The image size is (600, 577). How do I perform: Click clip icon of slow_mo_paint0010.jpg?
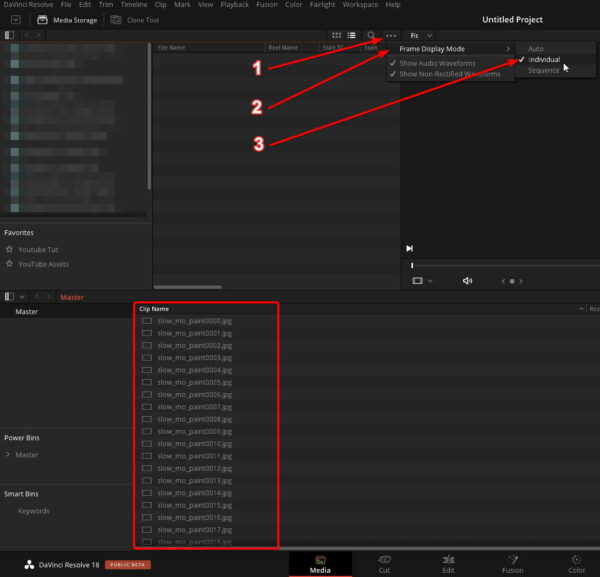coord(147,443)
